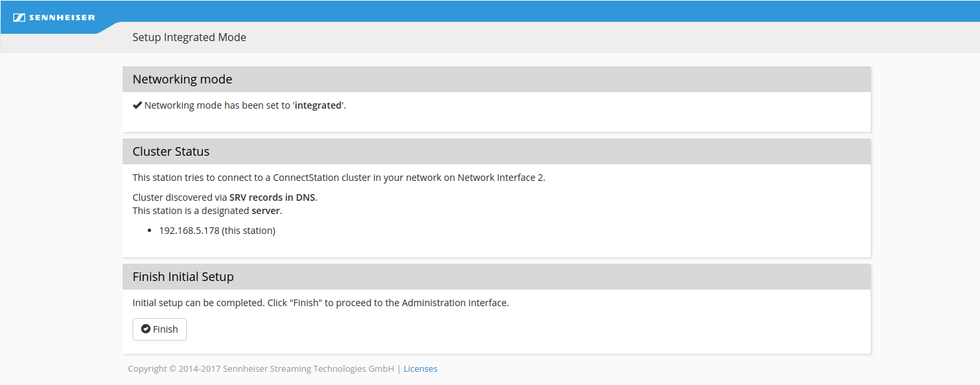Screen dimensions: 980x385
Task: Click the bullet marker before the station IP
Action: click(x=150, y=231)
